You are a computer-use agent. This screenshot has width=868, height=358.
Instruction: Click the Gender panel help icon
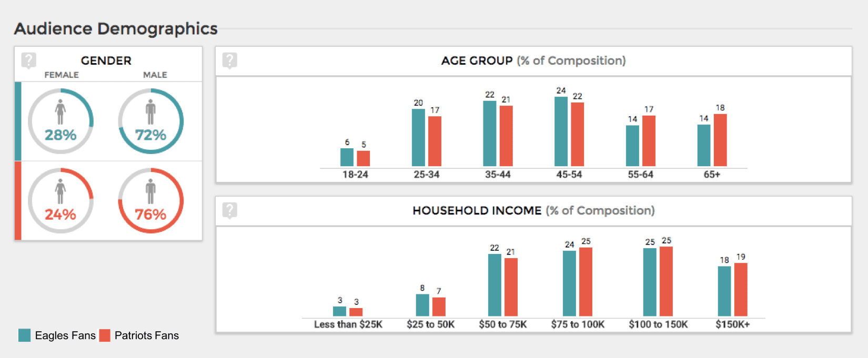pyautogui.click(x=28, y=60)
